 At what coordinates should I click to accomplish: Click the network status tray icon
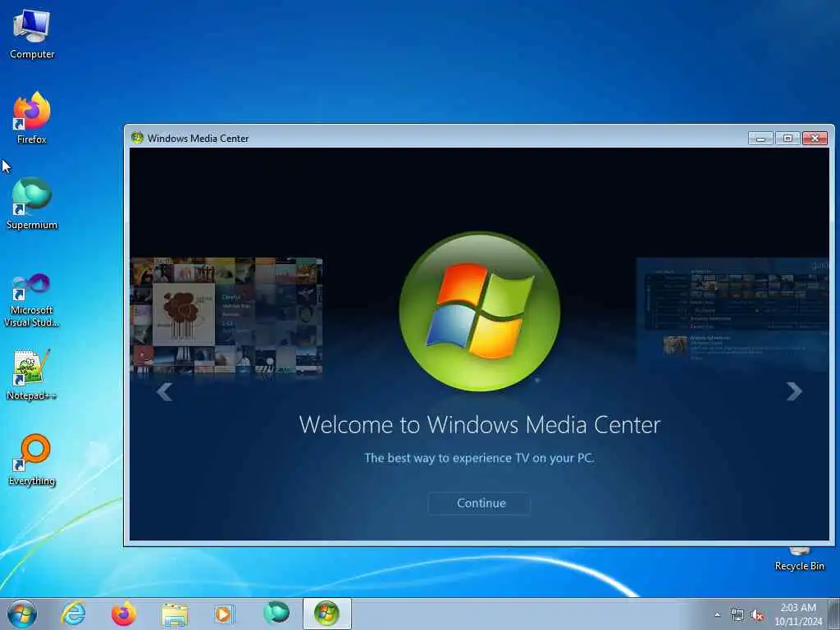point(737,615)
